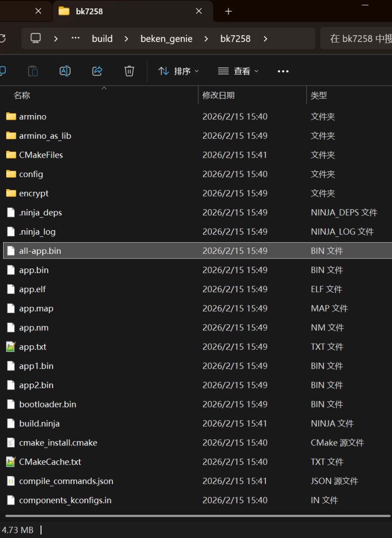Click the NM 文件 type cell
The width and height of the screenshot is (392, 538).
pyautogui.click(x=327, y=328)
